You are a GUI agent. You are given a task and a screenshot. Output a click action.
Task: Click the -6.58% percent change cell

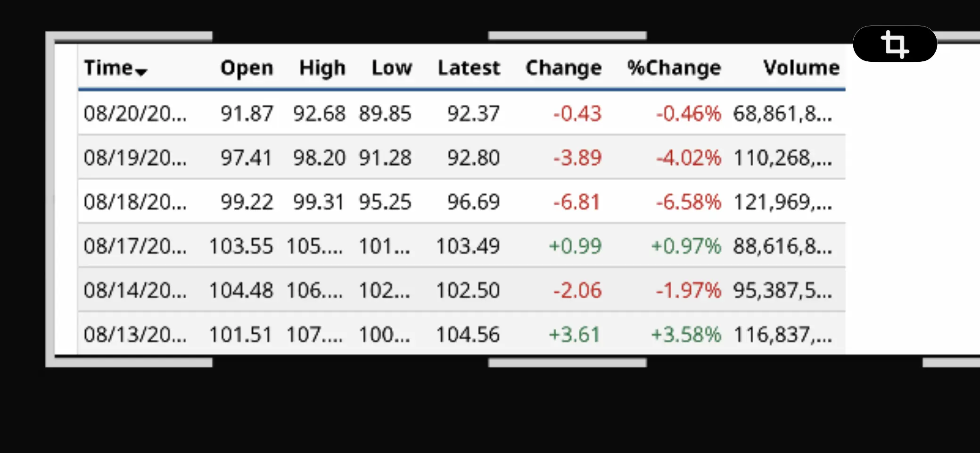coord(688,202)
